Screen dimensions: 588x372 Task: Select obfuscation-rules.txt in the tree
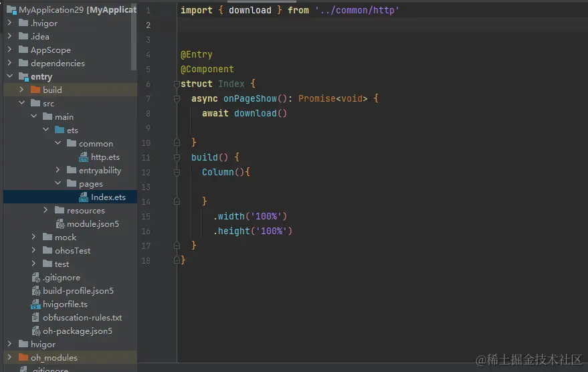pos(82,318)
